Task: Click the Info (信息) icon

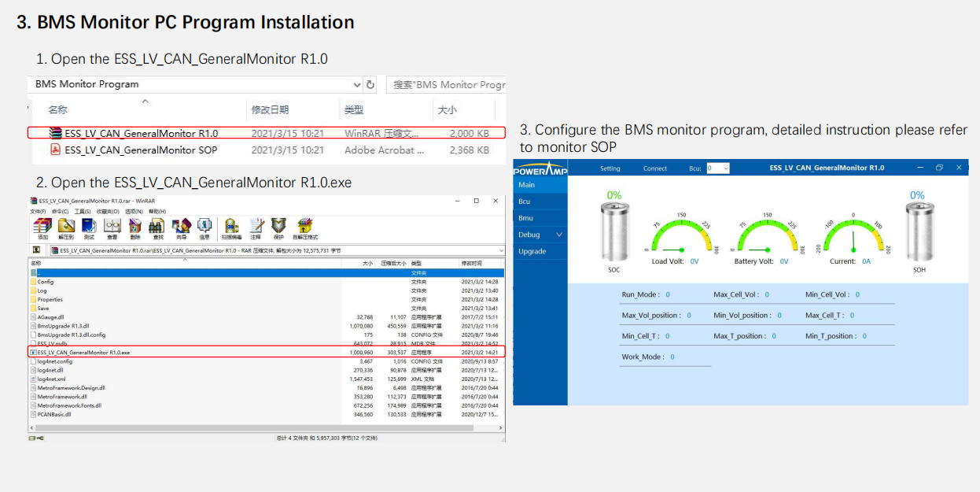Action: click(204, 228)
